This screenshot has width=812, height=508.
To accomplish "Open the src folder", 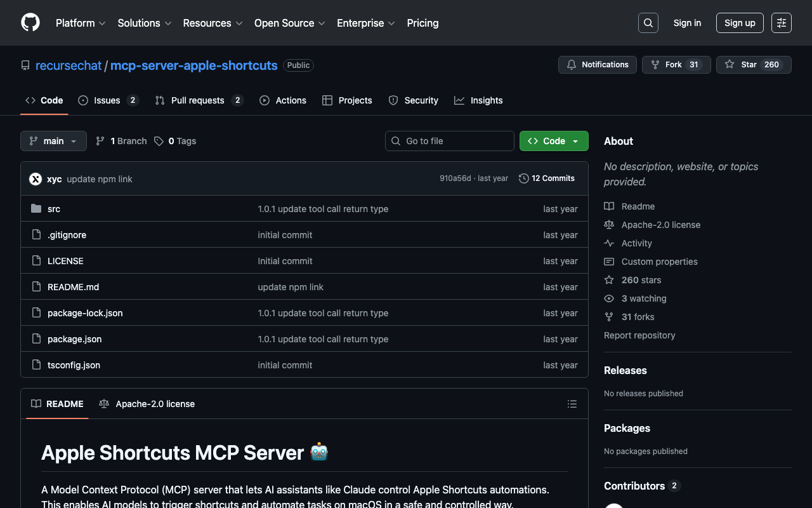I will 54,209.
